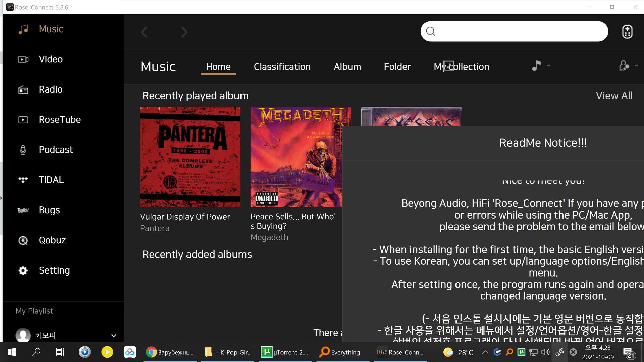644x362 pixels.
Task: Click the music note icon in header
Action: click(536, 65)
